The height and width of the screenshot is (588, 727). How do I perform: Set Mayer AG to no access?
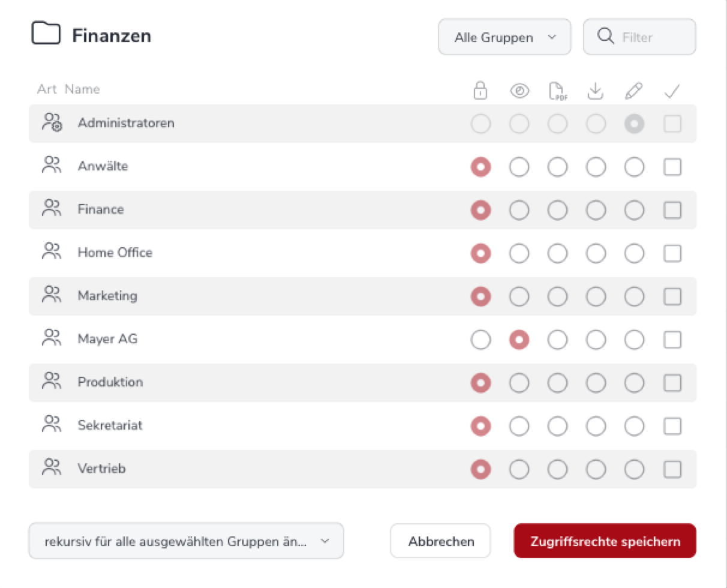point(480,340)
